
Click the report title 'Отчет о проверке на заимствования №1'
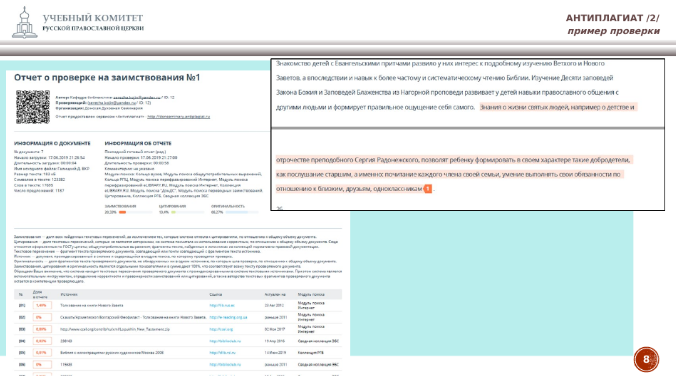click(x=107, y=78)
